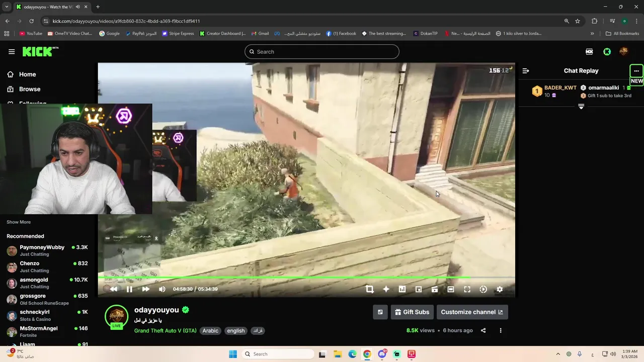Expand All Bookmarks folder
Image resolution: width=644 pixels, height=362 pixels.
pyautogui.click(x=622, y=34)
